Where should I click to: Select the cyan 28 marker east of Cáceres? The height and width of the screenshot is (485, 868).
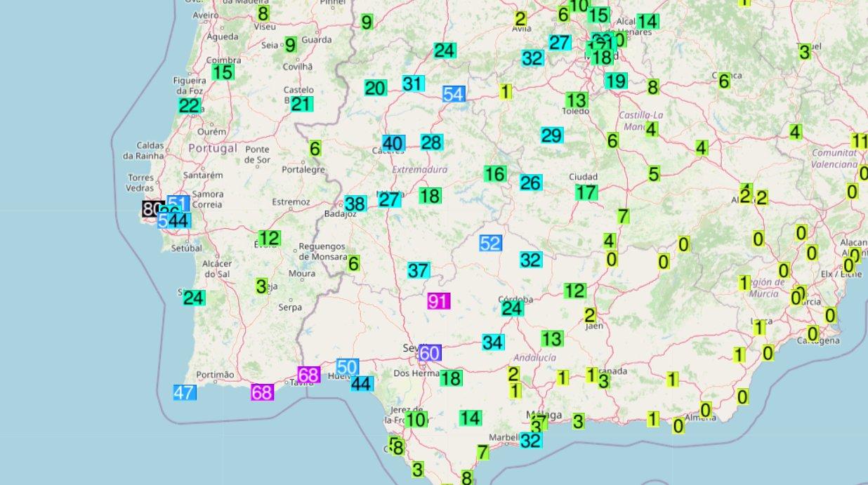(431, 143)
